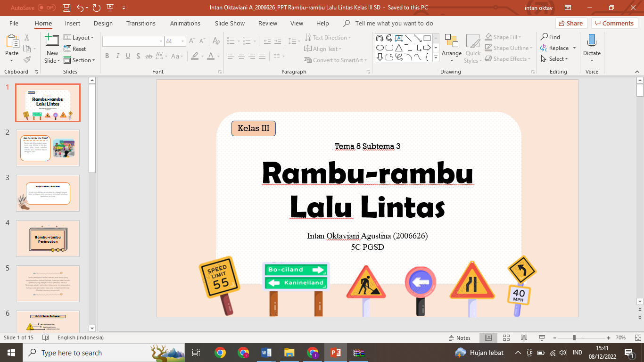The width and height of the screenshot is (644, 362).
Task: Switch to the Design tab
Action: tap(103, 23)
